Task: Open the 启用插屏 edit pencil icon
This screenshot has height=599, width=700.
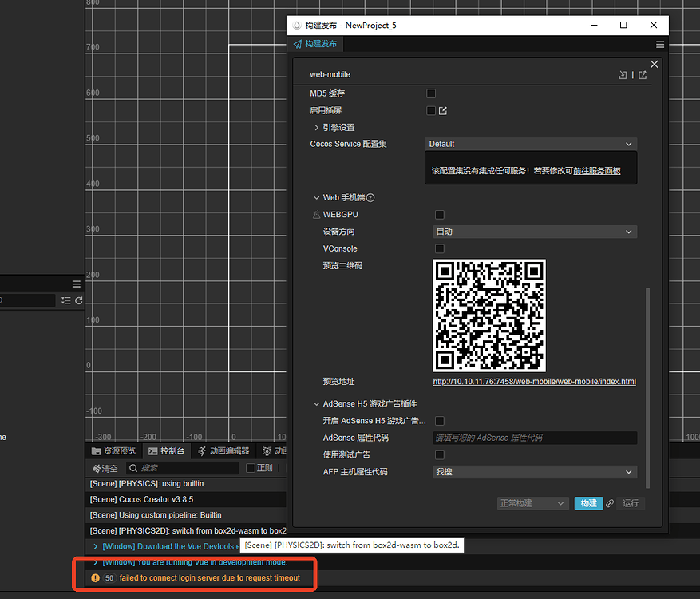Action: click(x=441, y=110)
